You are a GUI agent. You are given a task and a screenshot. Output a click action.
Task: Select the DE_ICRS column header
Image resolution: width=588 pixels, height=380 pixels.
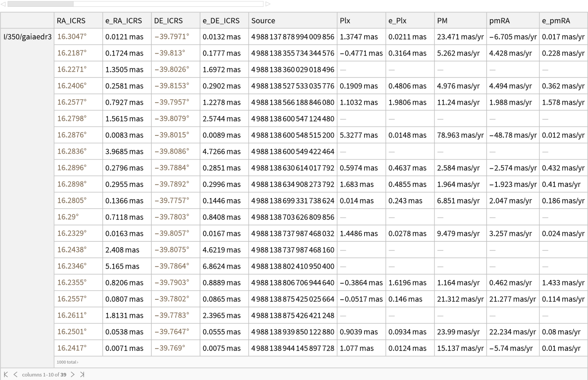(x=168, y=21)
